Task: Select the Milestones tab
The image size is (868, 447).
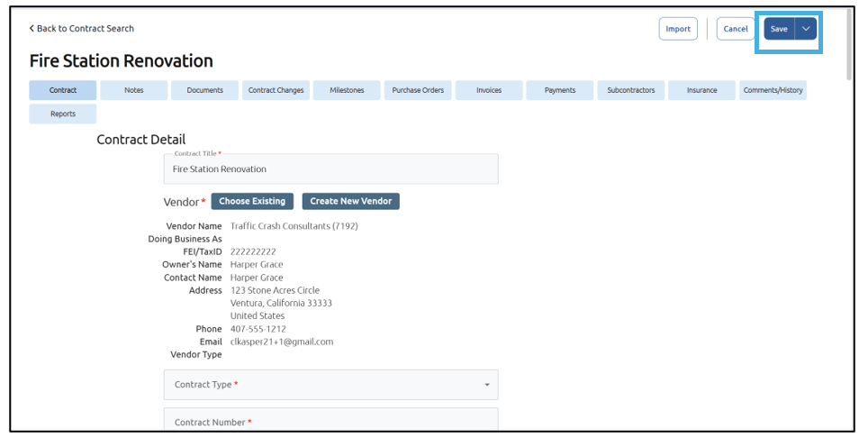Action: click(347, 90)
